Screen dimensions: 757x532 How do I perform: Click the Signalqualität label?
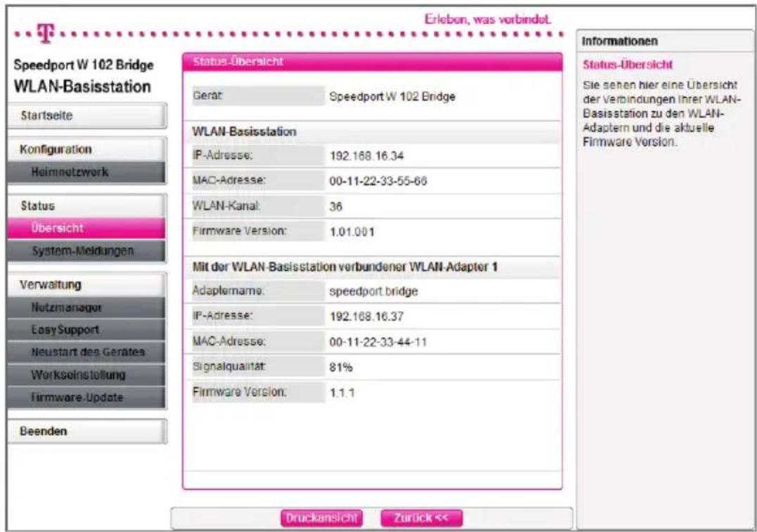pyautogui.click(x=229, y=367)
